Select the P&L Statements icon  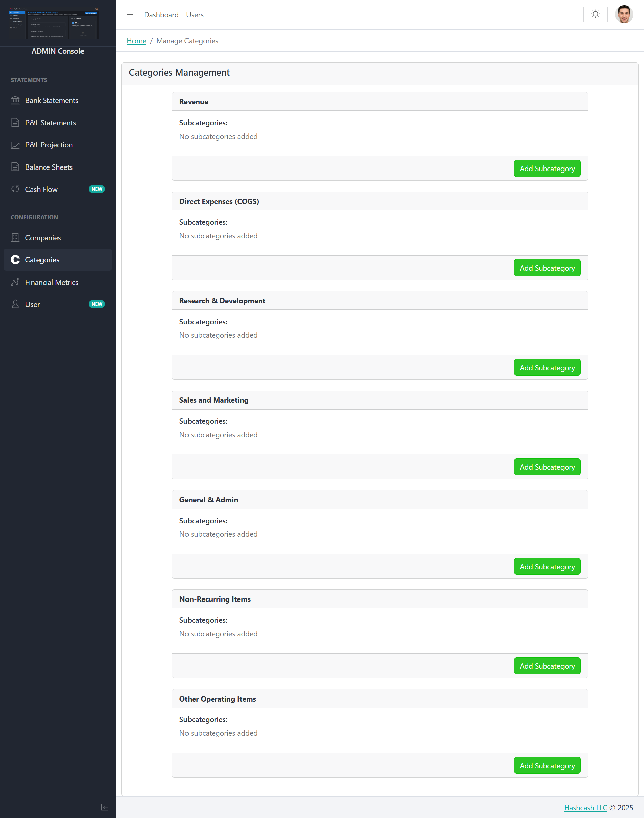tap(15, 122)
